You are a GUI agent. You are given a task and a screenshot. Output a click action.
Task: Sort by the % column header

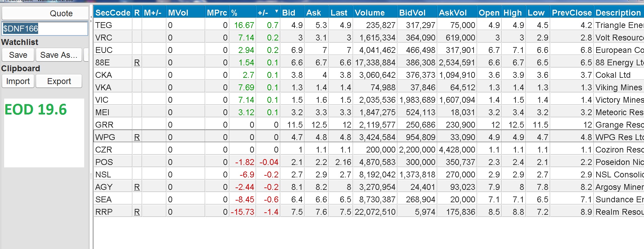[x=242, y=13]
